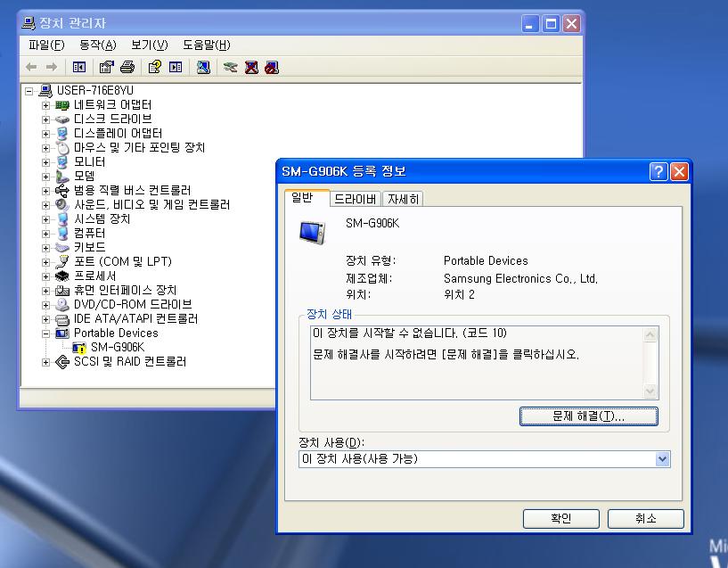
Task: Expand the 포트 (COM 및 LPT) node
Action: [45, 262]
